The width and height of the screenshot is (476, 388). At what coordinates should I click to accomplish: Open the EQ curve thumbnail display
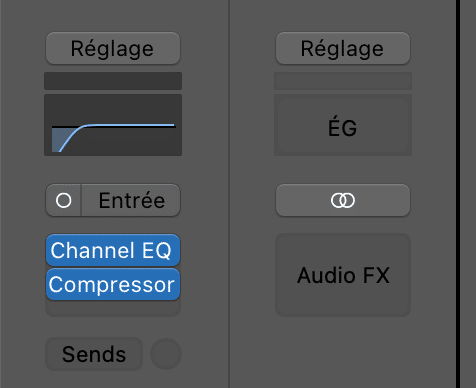tap(113, 125)
